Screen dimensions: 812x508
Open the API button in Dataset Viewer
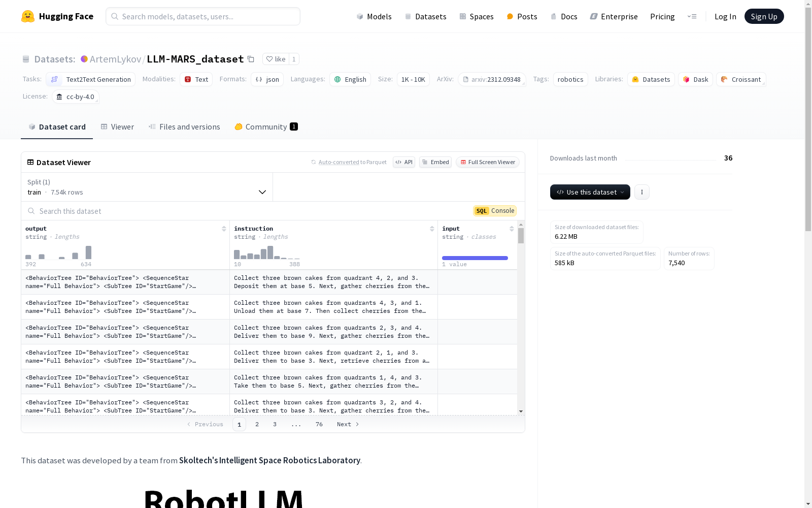click(404, 162)
